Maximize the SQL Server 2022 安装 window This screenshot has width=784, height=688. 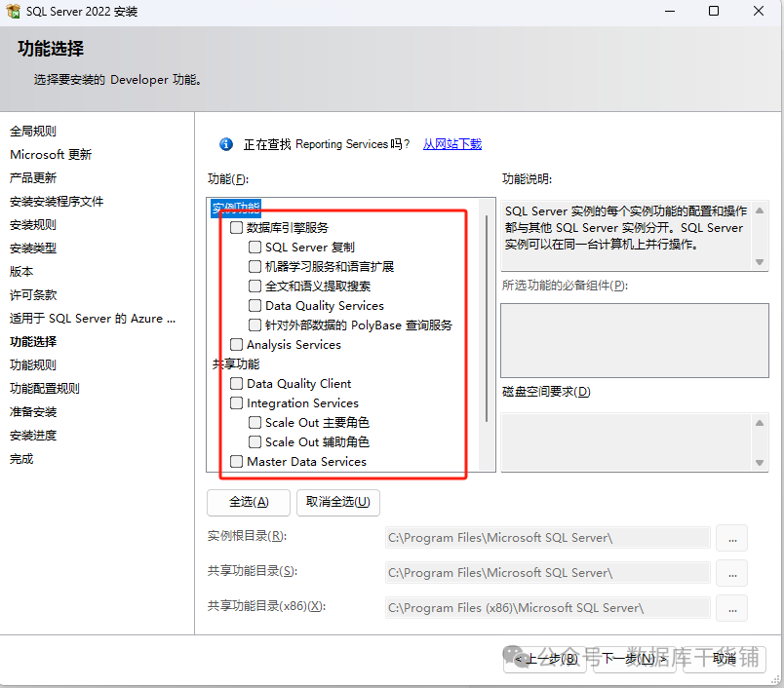click(714, 11)
